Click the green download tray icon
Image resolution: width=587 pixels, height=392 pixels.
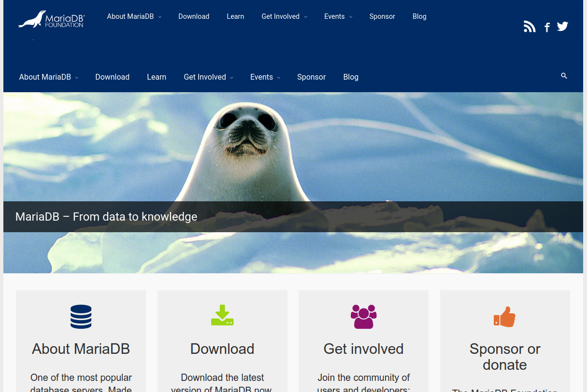[x=222, y=315]
